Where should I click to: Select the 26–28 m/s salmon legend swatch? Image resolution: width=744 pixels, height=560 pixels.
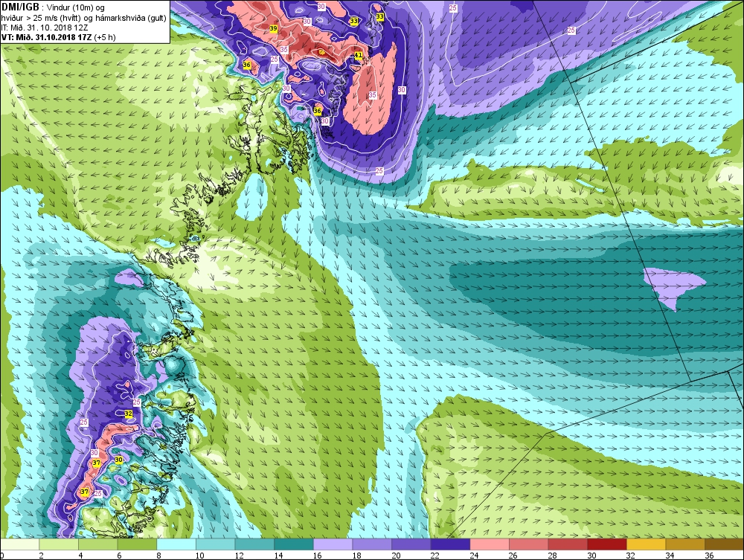click(528, 544)
